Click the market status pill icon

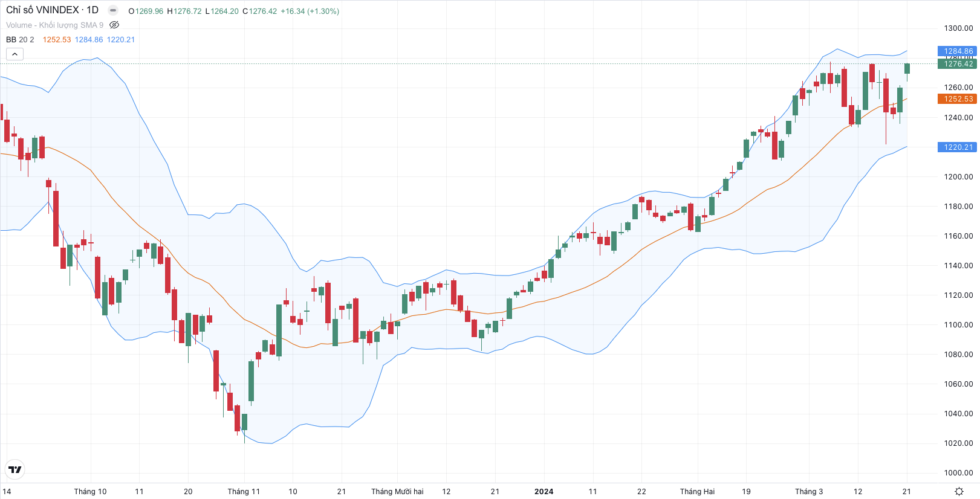coord(113,10)
